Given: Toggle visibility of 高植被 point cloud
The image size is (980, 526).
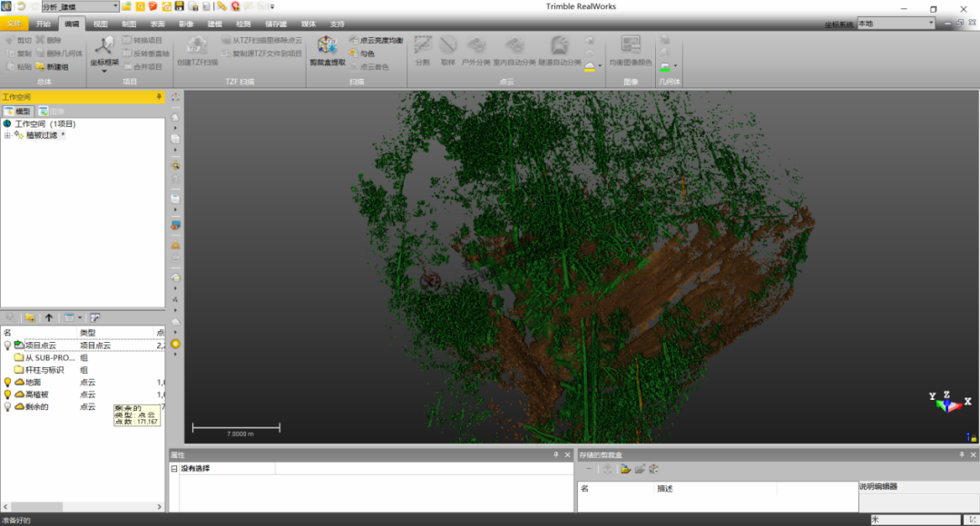Looking at the screenshot, I should click(x=8, y=395).
